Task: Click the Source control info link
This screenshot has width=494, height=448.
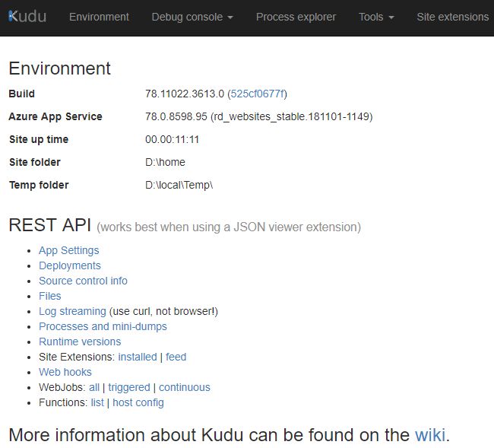Action: [x=83, y=281]
